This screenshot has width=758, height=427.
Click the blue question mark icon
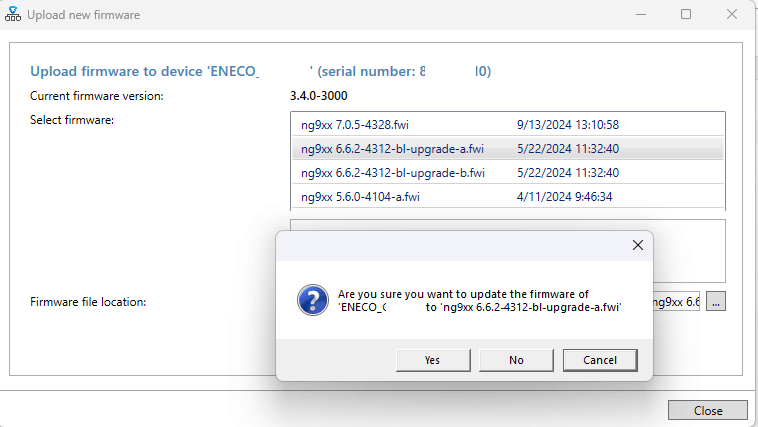click(x=313, y=300)
